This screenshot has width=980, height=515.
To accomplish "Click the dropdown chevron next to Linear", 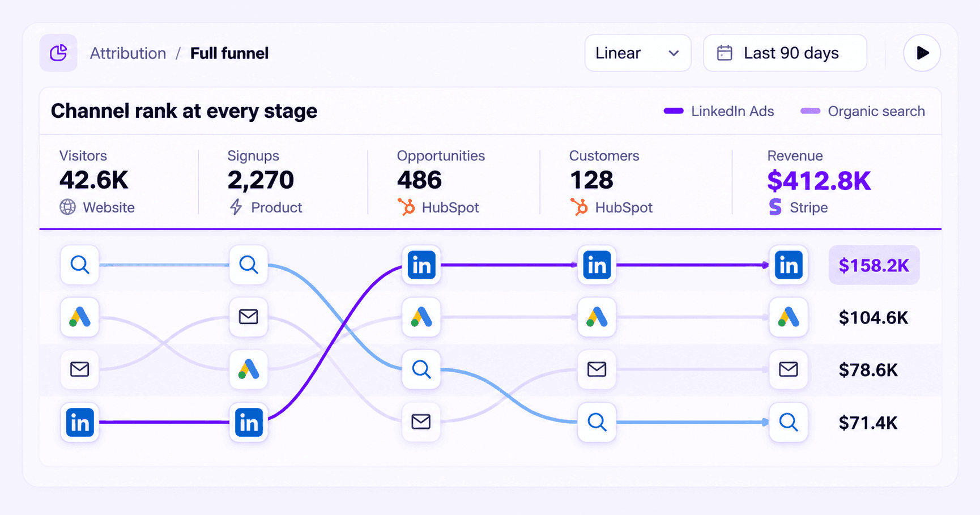I will coord(674,53).
